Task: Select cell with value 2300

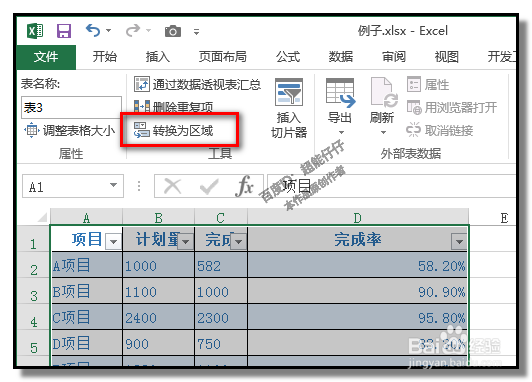Action: (x=221, y=317)
